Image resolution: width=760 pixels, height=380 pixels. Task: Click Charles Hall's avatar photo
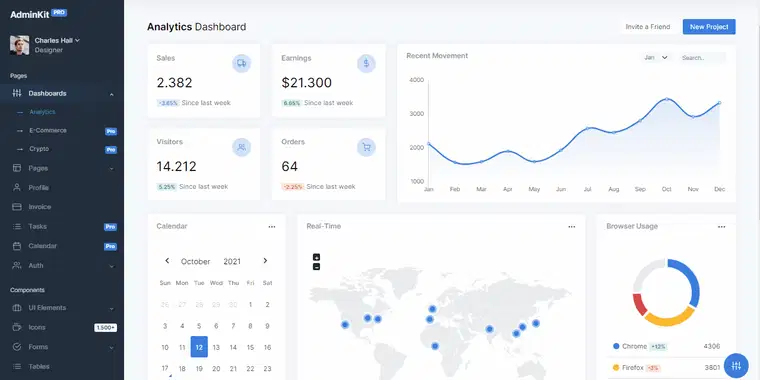pyautogui.click(x=19, y=45)
